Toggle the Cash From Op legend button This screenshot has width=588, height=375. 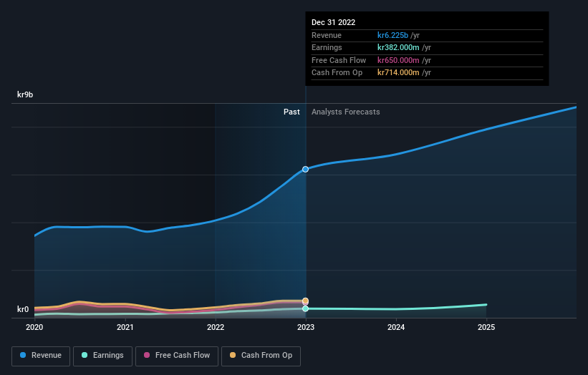(x=261, y=356)
